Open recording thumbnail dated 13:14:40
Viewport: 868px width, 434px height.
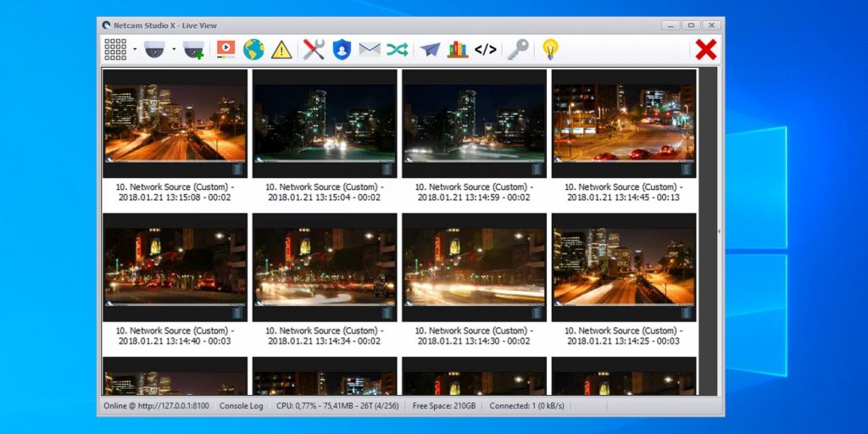[175, 267]
